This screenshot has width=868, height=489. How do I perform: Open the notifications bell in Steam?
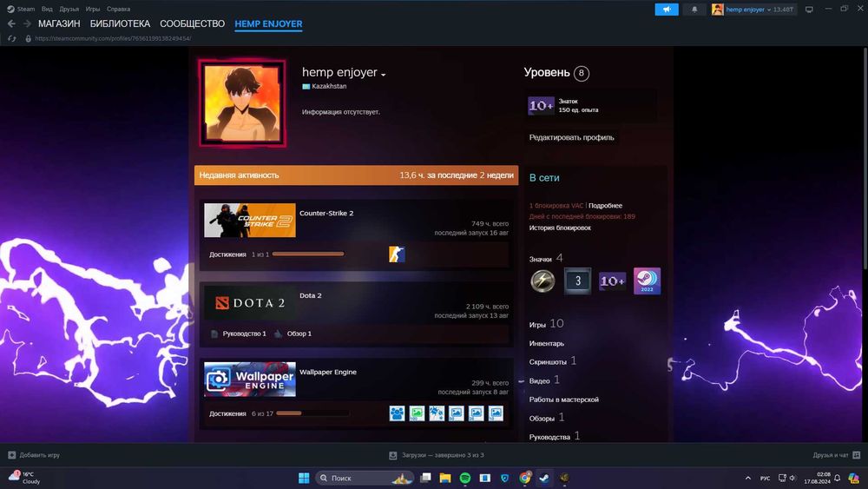point(694,10)
